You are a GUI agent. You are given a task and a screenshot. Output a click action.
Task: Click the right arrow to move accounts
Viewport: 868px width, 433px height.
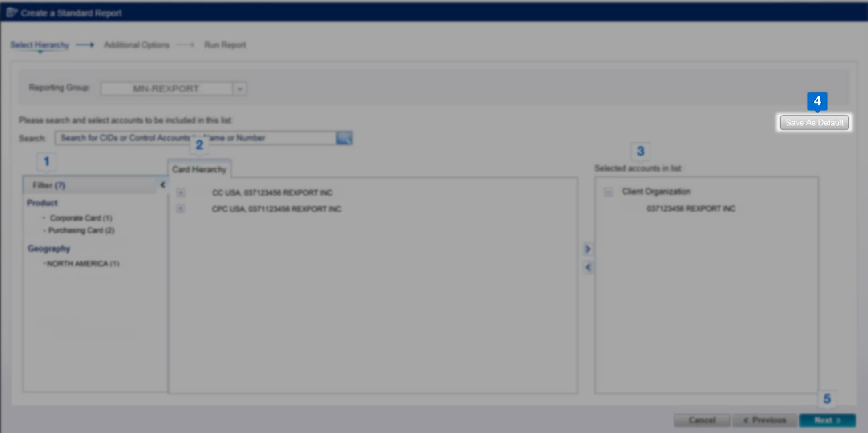click(x=588, y=249)
